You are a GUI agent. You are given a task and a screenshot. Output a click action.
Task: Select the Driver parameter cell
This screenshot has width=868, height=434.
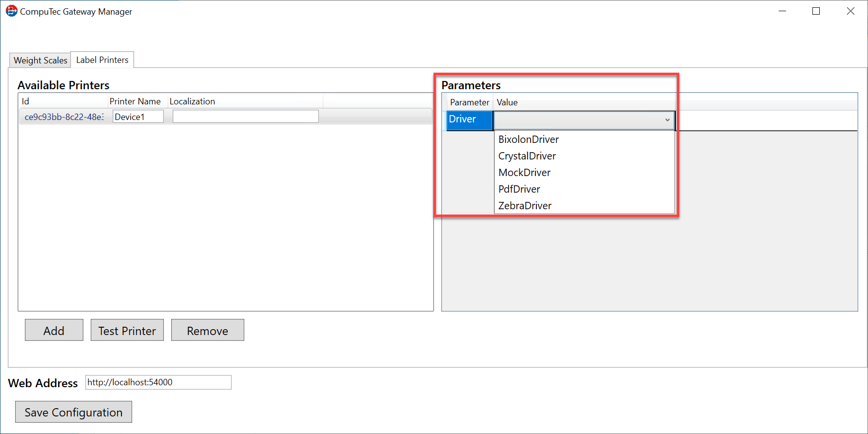469,120
